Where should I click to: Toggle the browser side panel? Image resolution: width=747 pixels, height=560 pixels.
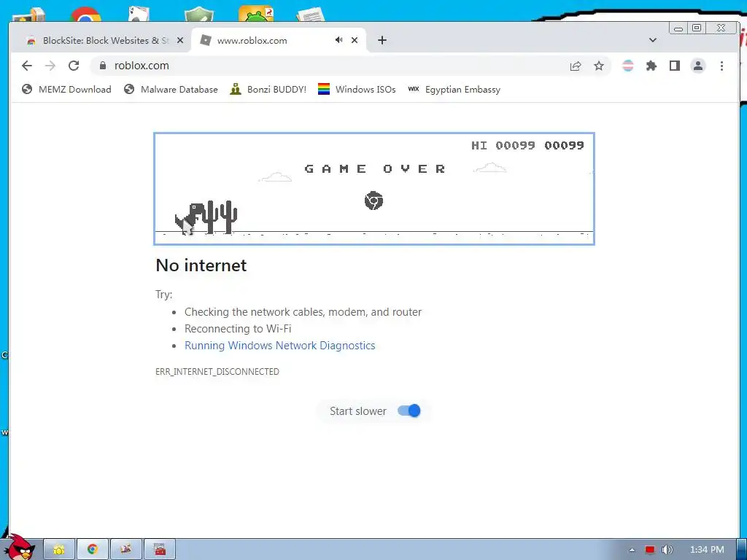pos(675,66)
